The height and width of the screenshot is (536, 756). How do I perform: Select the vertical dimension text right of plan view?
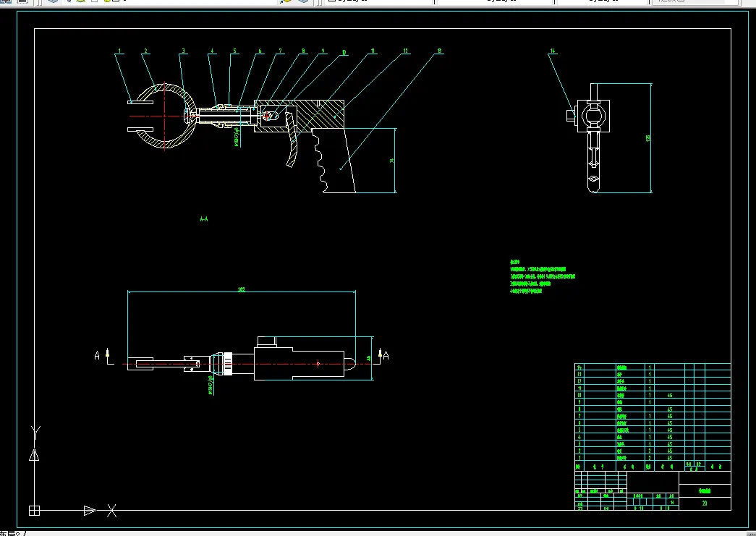point(369,358)
